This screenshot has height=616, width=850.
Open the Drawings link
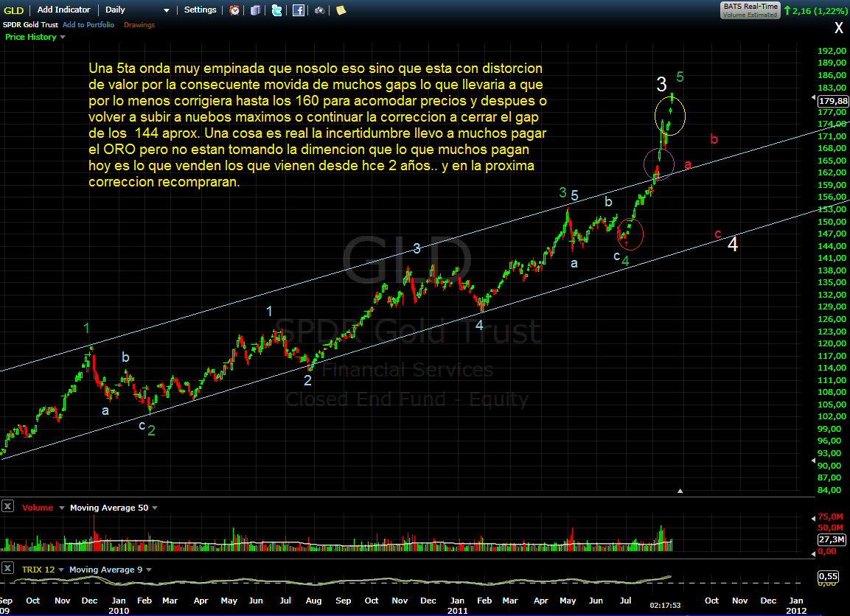click(139, 25)
